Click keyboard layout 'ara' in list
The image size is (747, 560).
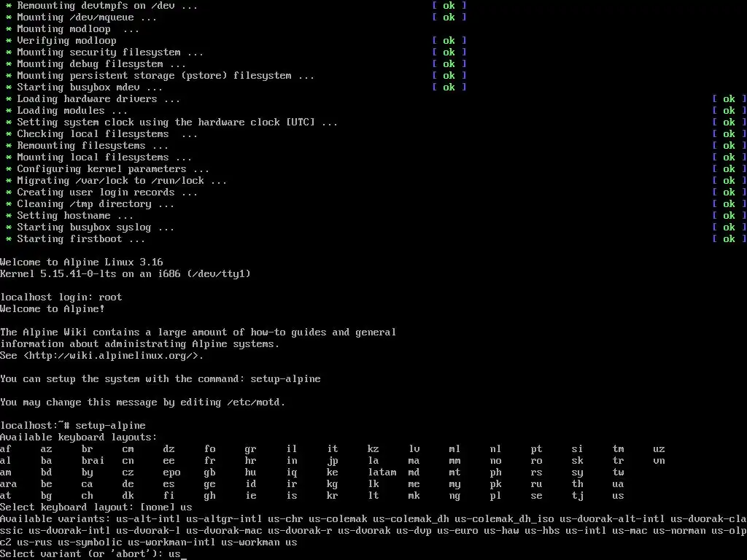9,484
